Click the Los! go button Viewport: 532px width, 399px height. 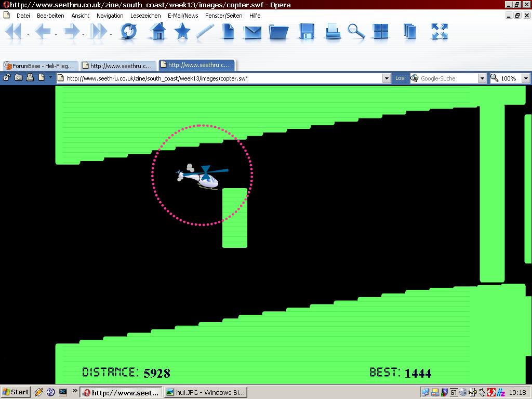click(401, 78)
